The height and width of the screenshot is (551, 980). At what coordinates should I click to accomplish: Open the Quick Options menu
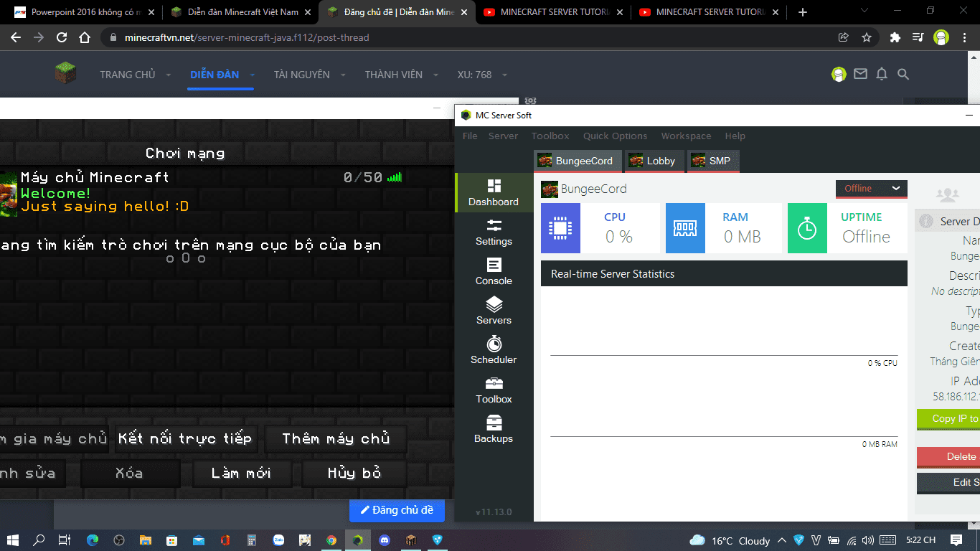[615, 136]
